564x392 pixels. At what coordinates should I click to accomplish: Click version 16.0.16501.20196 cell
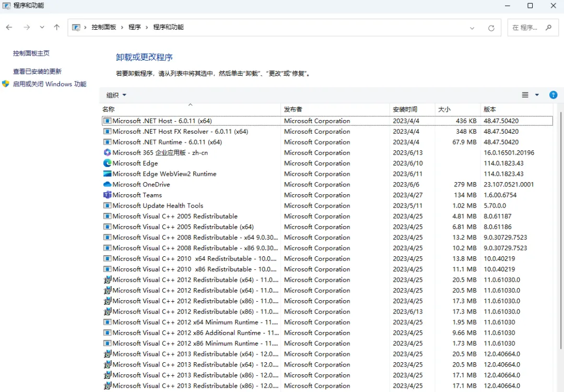pos(509,152)
